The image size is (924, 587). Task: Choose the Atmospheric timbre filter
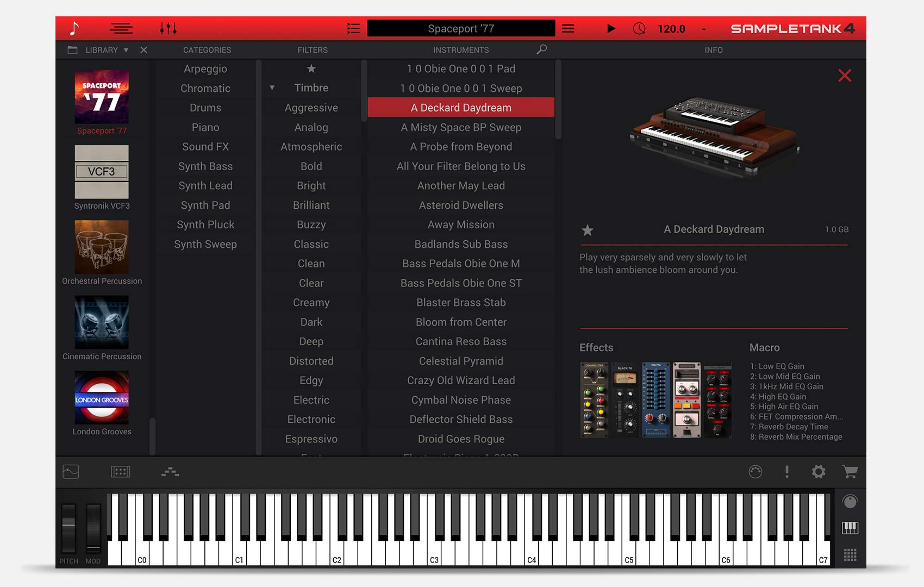point(311,147)
